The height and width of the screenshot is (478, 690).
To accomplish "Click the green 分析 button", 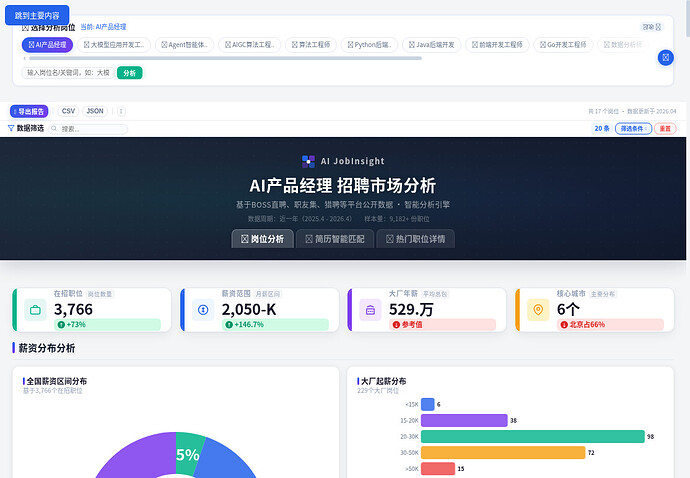I will [x=130, y=73].
